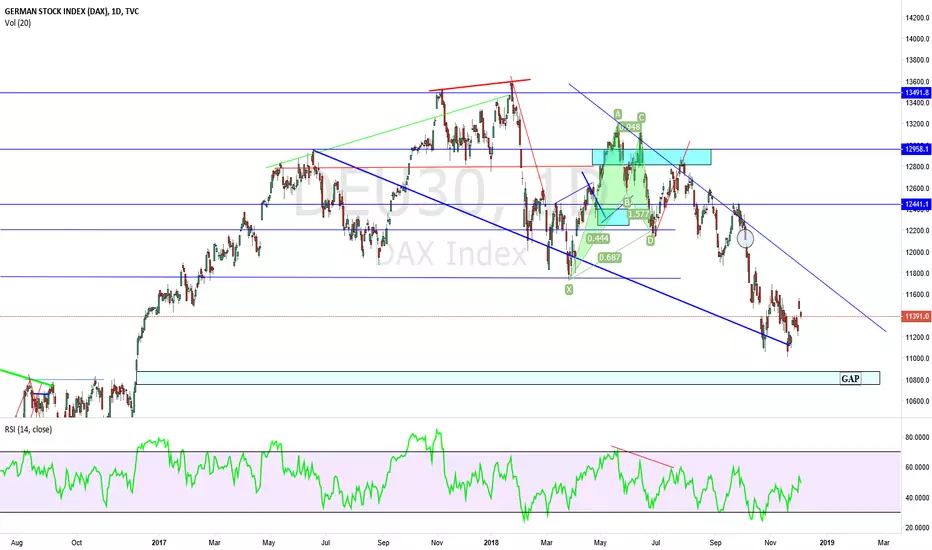Click the 14000.0 price axis tick

(917, 39)
